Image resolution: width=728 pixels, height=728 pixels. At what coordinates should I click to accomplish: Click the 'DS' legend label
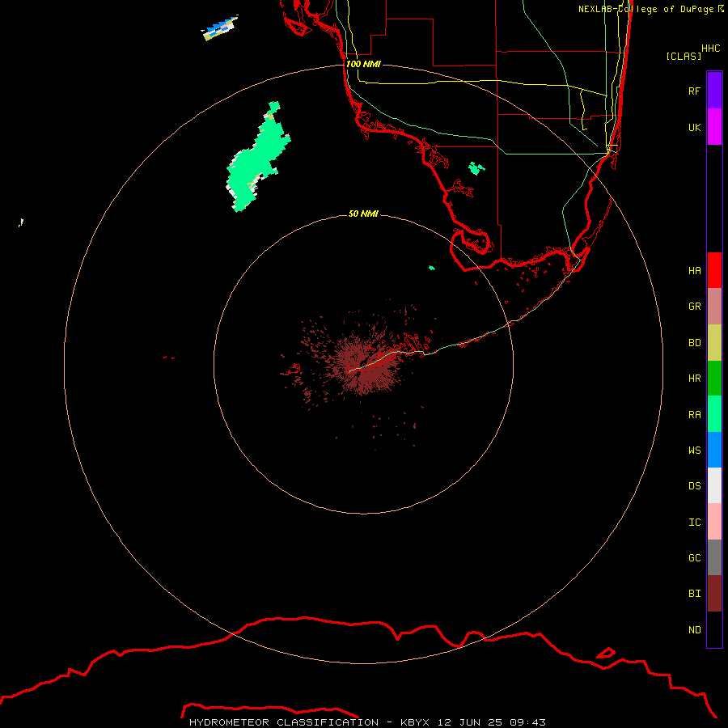[x=694, y=486]
